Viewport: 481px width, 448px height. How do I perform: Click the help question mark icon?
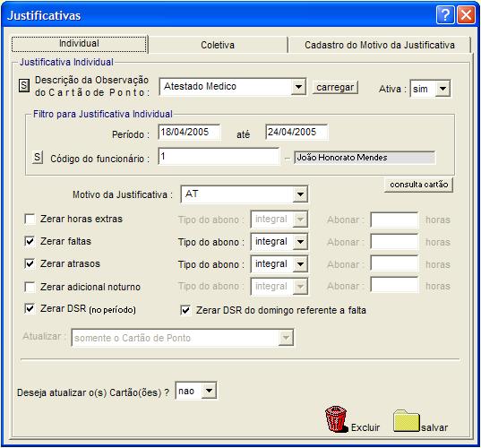(x=445, y=14)
